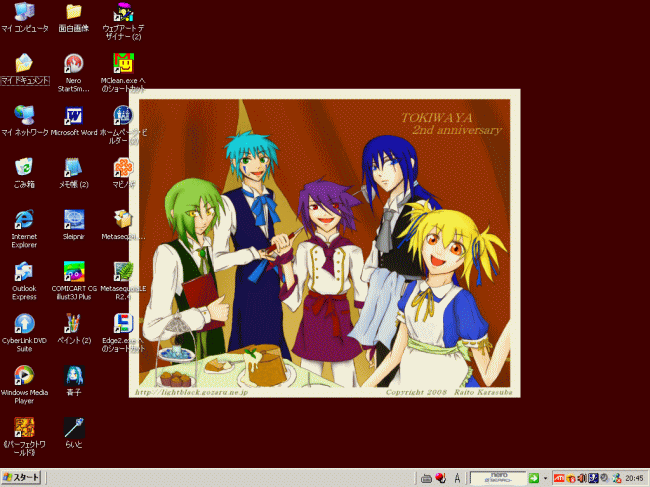
Task: Click the disconnected network tray icon
Action: [x=616, y=478]
